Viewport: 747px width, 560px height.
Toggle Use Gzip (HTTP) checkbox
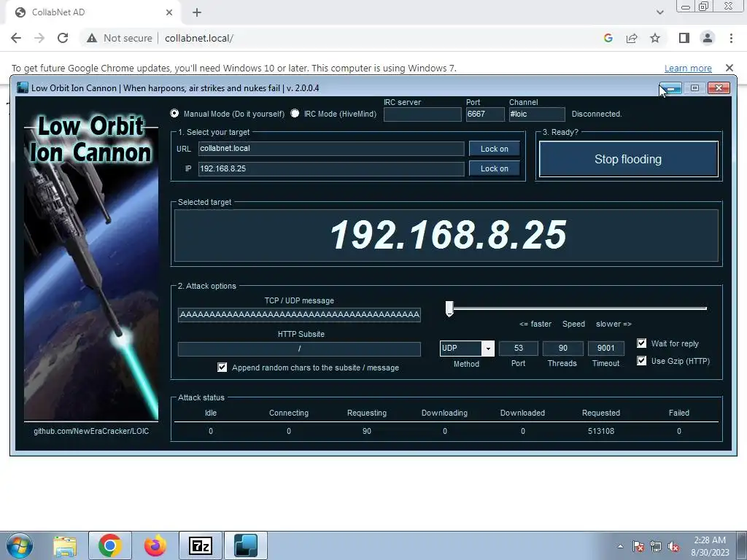pos(642,361)
